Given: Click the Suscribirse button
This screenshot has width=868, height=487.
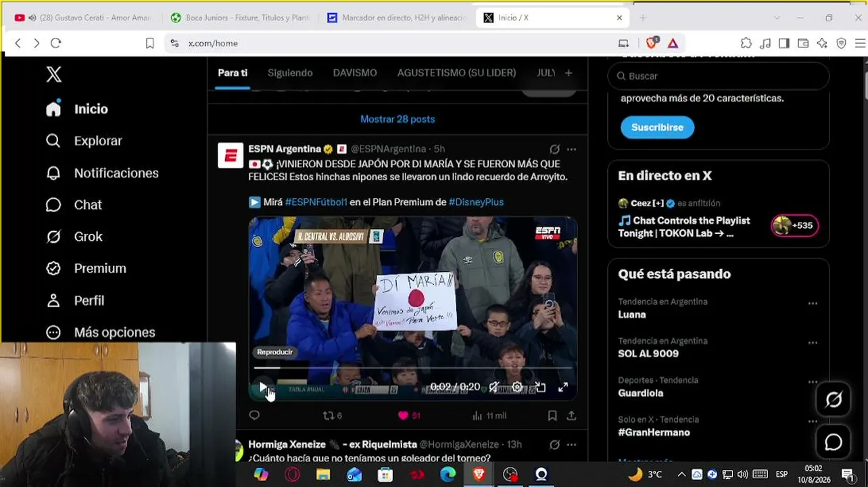Looking at the screenshot, I should tap(657, 127).
